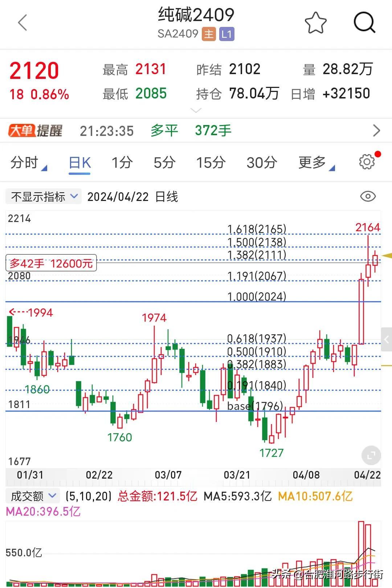Image resolution: width=392 pixels, height=588 pixels.
Task: Tap the 03/07 date axis label
Action: [x=168, y=475]
